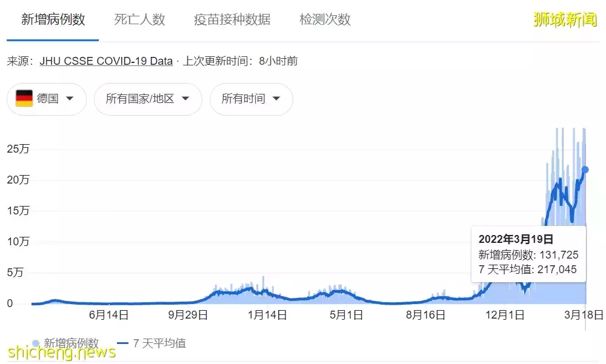Click the highlighted data point on the chart
The image size is (606, 364).
[585, 170]
